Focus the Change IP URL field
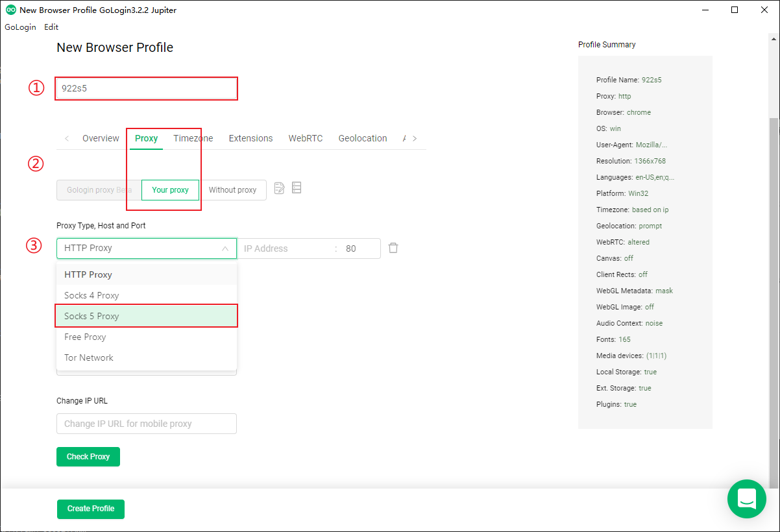Screen dimensions: 780x532 point(146,424)
